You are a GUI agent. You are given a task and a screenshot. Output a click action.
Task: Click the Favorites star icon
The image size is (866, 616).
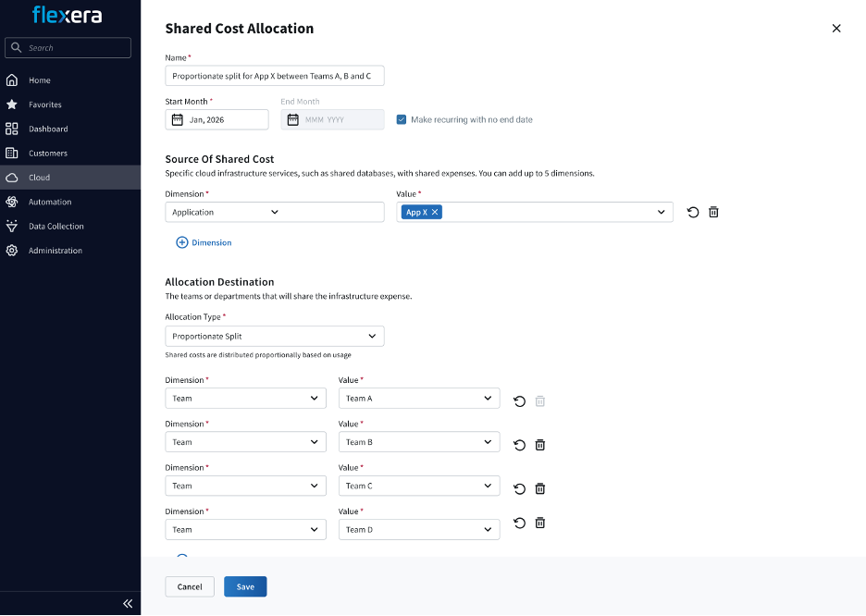coord(12,105)
